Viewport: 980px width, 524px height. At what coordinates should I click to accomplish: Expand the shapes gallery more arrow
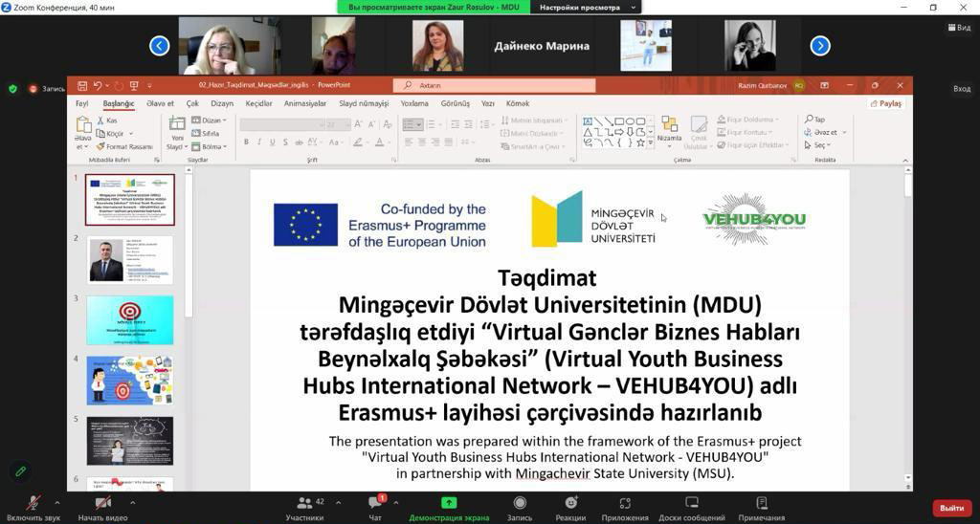(x=650, y=143)
